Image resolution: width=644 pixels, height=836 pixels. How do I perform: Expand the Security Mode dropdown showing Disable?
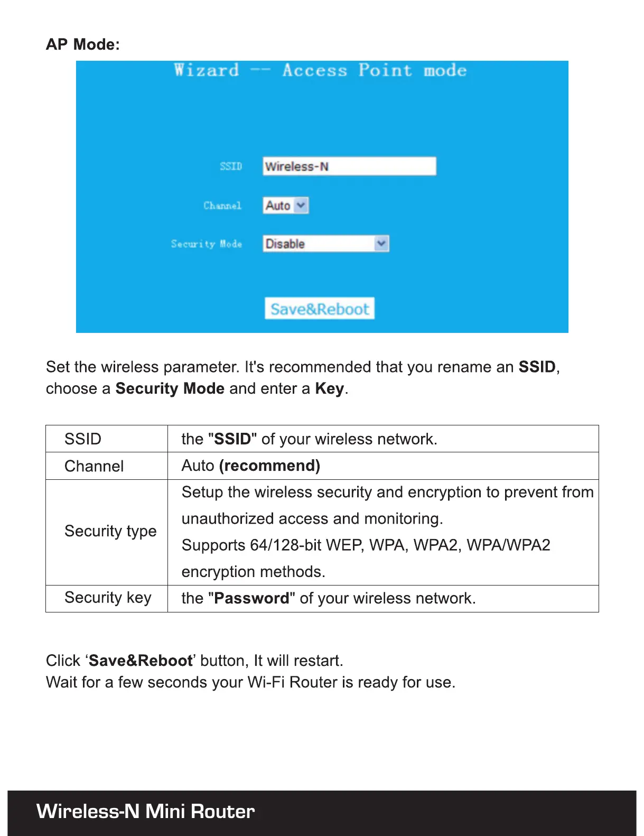381,244
